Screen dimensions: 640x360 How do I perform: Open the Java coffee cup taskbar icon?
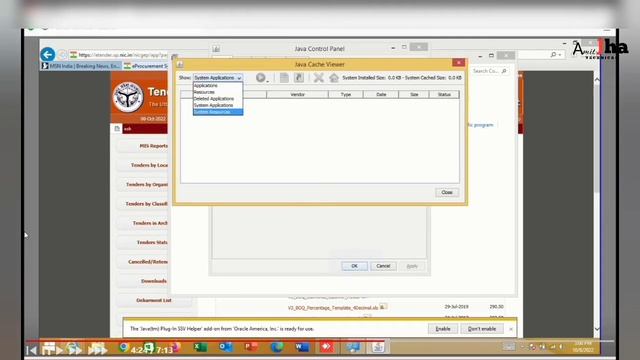378,347
